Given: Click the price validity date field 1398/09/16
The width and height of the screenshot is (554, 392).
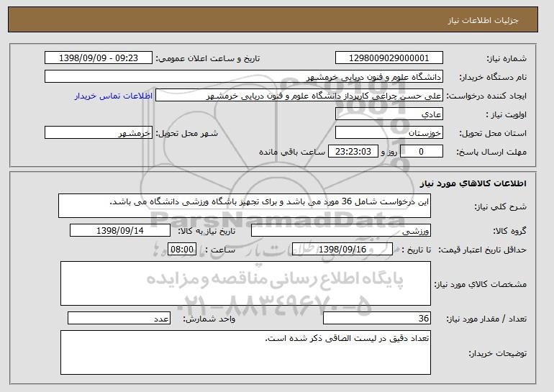Looking at the screenshot, I should tap(342, 250).
